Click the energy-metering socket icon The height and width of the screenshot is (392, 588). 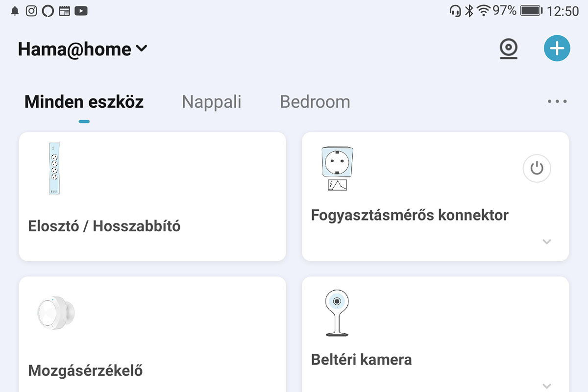coord(337,169)
